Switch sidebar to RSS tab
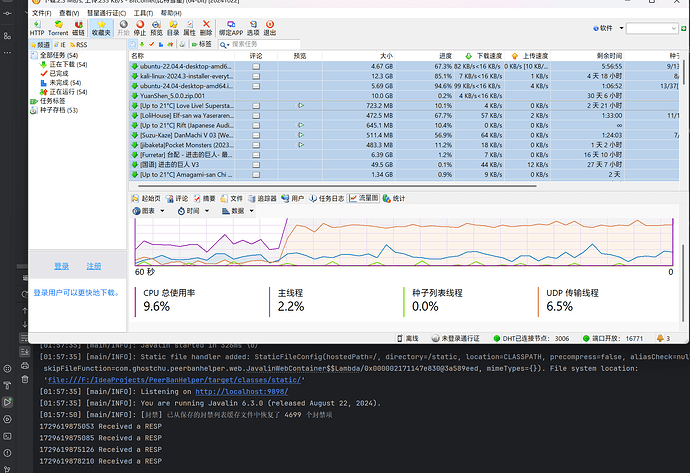 (79, 45)
